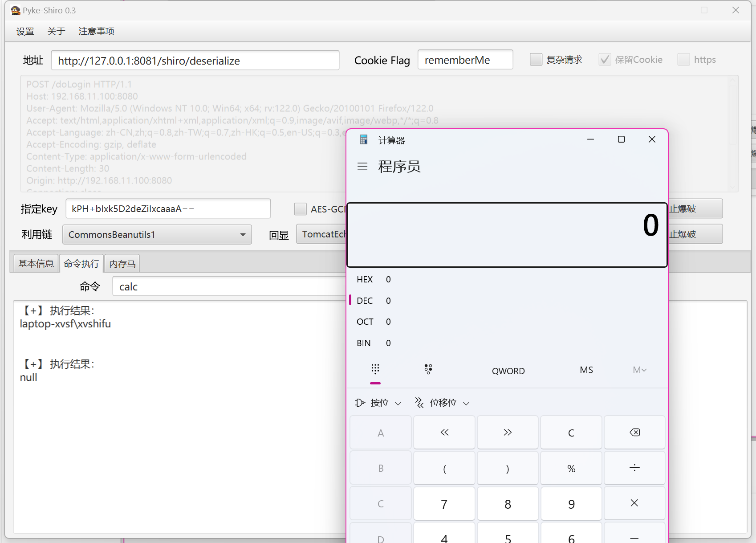Image resolution: width=756 pixels, height=543 pixels.
Task: Open the calculator hamburger navigation menu
Action: tap(362, 167)
